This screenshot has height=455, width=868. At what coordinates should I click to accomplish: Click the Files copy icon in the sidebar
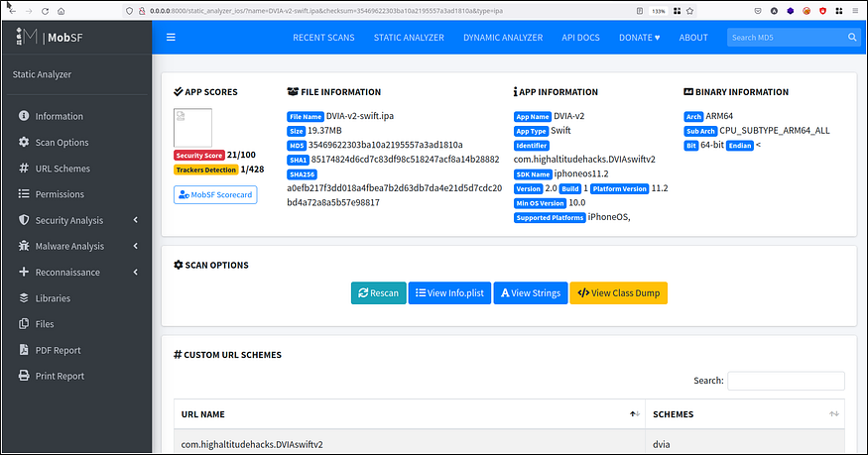coord(24,324)
